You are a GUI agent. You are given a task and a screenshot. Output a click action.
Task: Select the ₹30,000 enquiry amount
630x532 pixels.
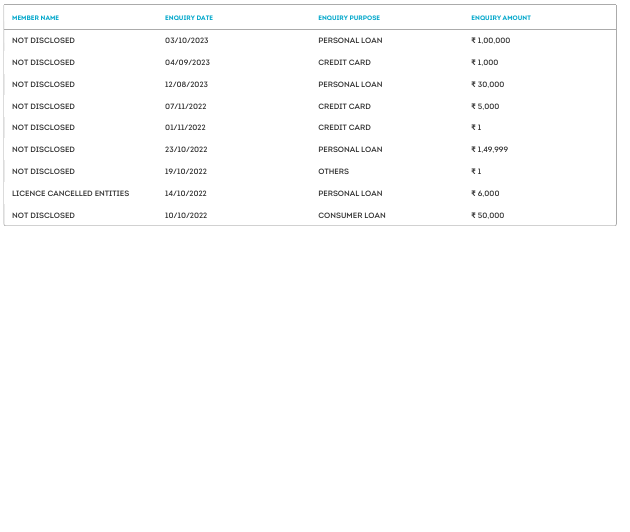(x=487, y=85)
